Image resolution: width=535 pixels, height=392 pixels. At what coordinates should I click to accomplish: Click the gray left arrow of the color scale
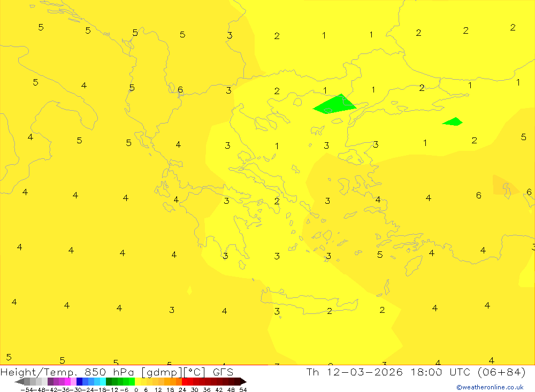coord(19,381)
